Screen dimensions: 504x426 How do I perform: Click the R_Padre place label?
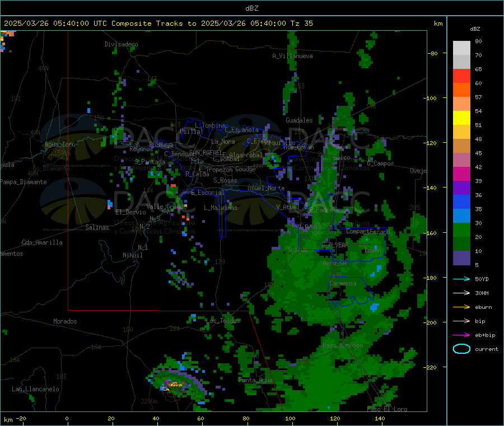coord(321,210)
